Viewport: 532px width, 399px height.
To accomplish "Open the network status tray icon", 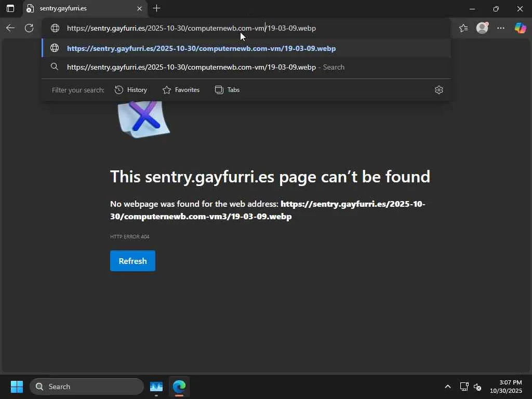I will click(x=464, y=387).
